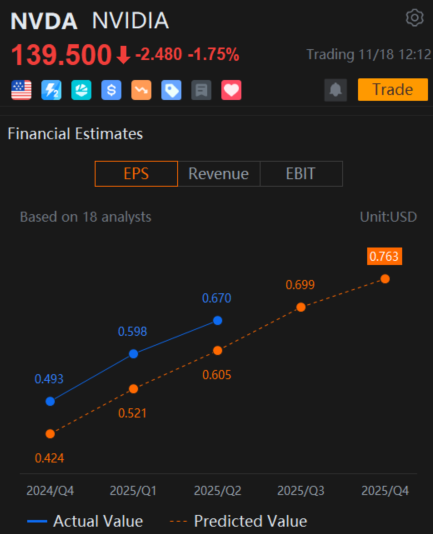Click the orange downward trend icon
The height and width of the screenshot is (534, 433).
tap(141, 90)
